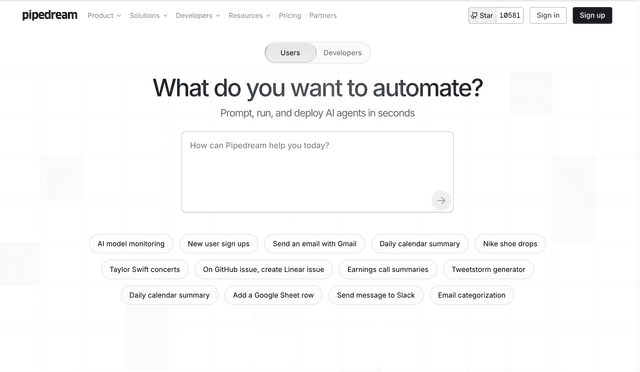Click the GitHub Star icon button
Viewport: 640px width, 372px height.
click(482, 16)
